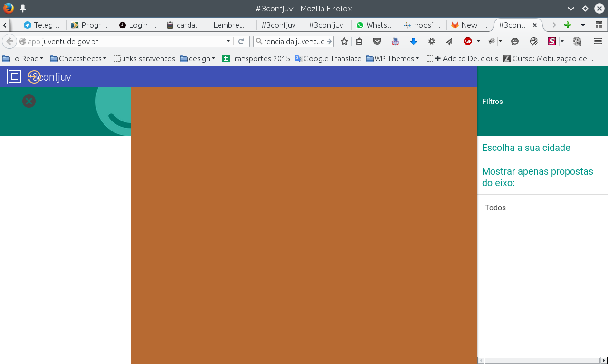Image resolution: width=608 pixels, height=364 pixels.
Task: Click the Filtros panel heading
Action: click(492, 102)
